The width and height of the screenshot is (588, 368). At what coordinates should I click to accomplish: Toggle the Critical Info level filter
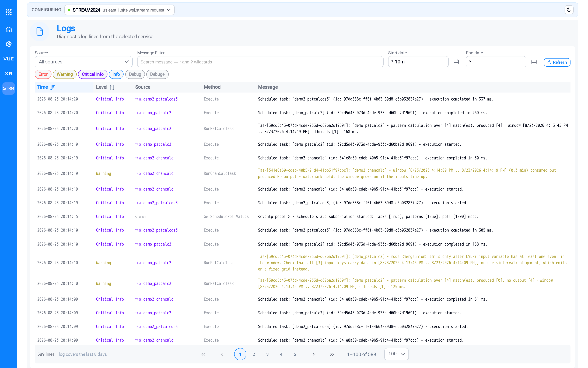93,74
